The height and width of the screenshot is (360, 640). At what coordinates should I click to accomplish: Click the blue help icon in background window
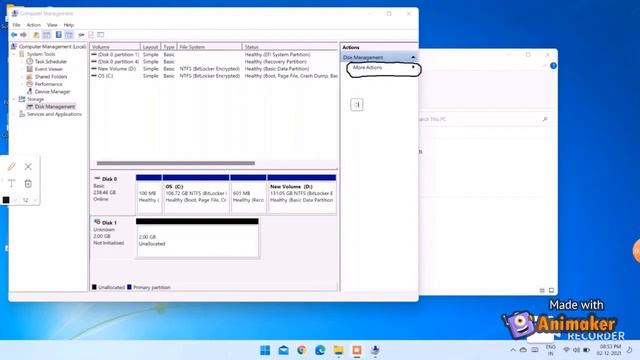[553, 66]
